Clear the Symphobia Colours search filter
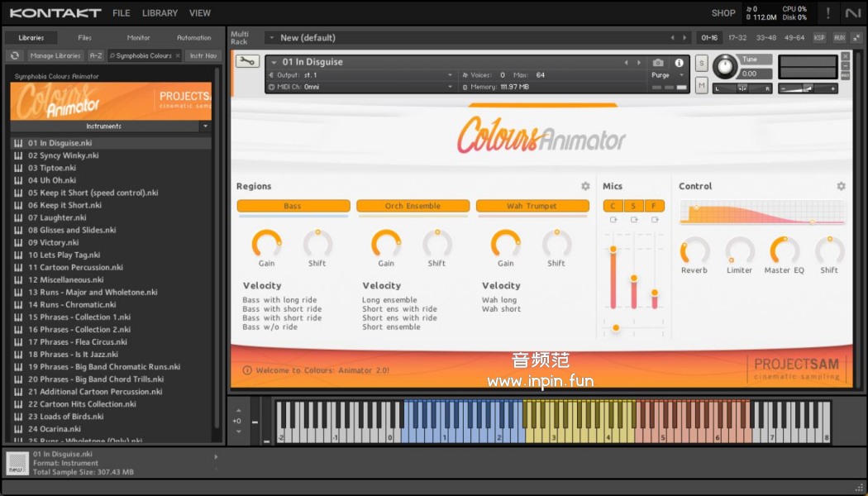Image resolution: width=868 pixels, height=496 pixels. (178, 55)
